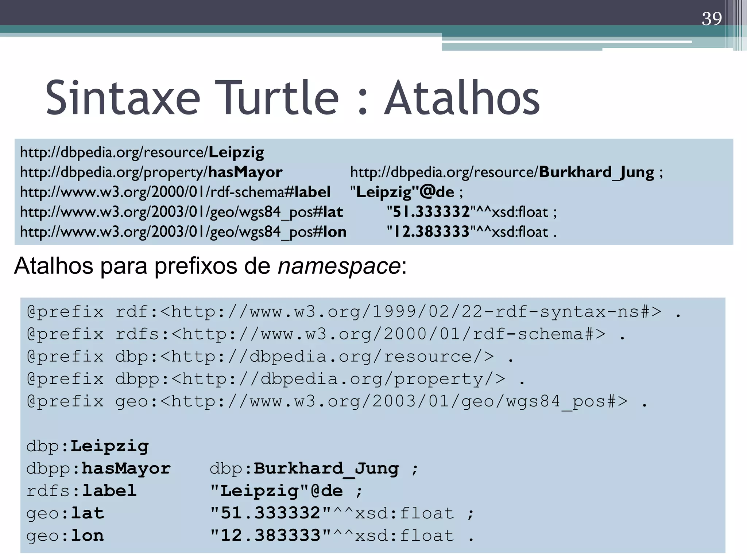
Task: Click the '@prefix rdf:' declaration line
Action: pyautogui.click(x=354, y=312)
